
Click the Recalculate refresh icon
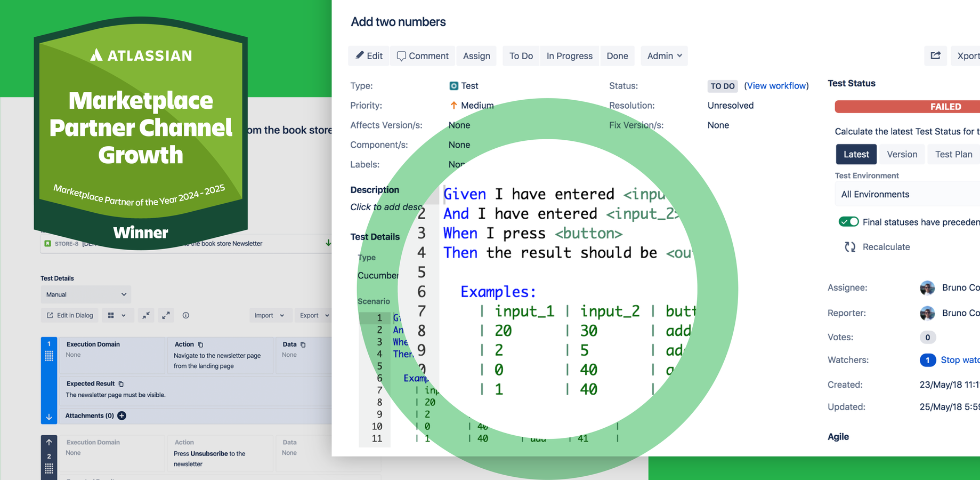[850, 247]
